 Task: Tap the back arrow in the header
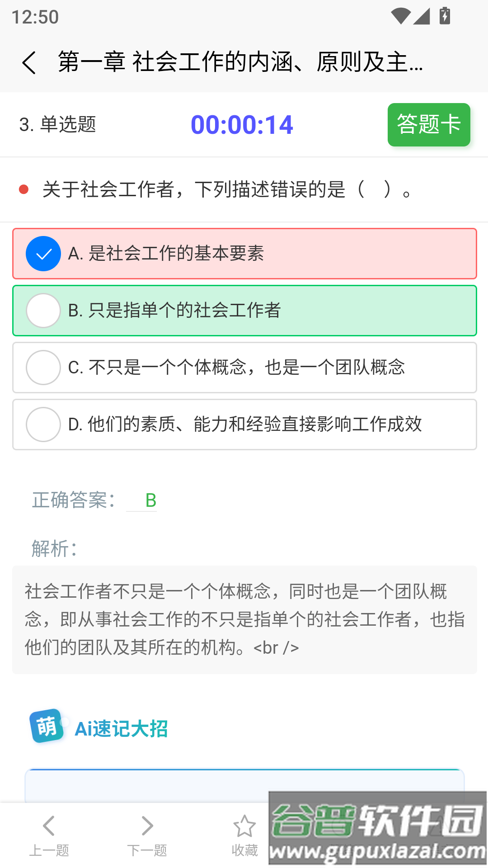(x=29, y=62)
